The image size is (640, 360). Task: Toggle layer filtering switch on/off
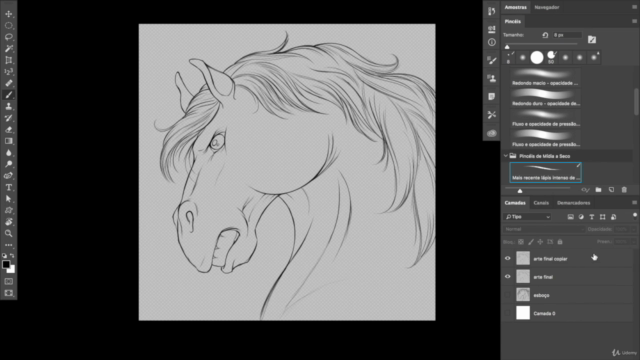click(x=635, y=216)
